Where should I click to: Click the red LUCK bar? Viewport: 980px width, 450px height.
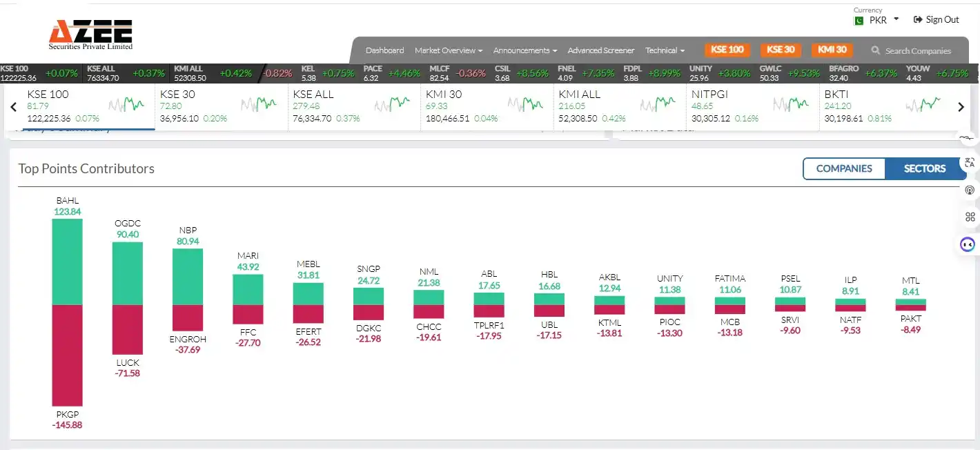[128, 330]
